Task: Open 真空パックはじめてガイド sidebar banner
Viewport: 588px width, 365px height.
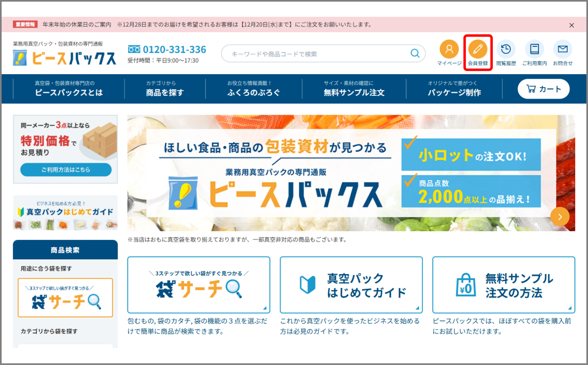Action: click(65, 213)
